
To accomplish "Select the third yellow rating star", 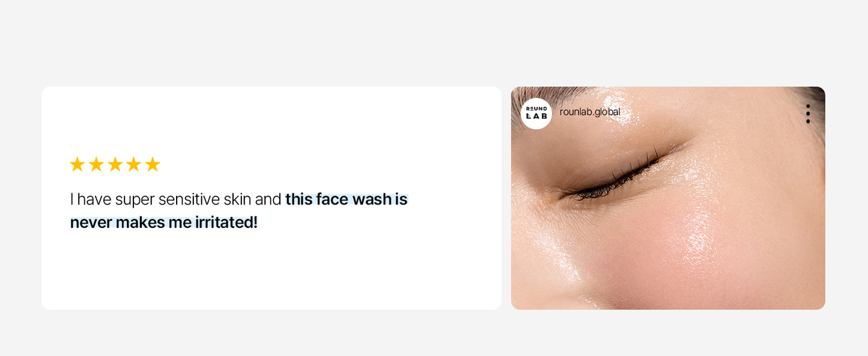I will [115, 164].
